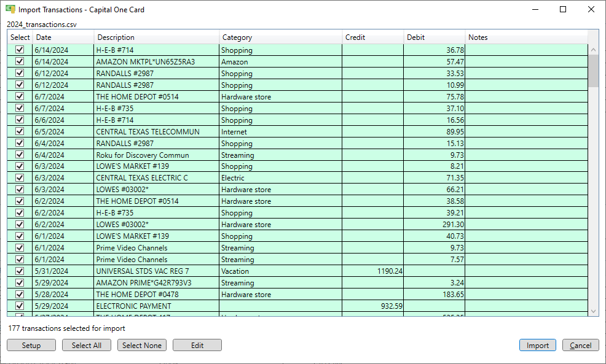Click the credit amount 1190.24
Viewport: 606px width, 364px height.
tap(390, 271)
